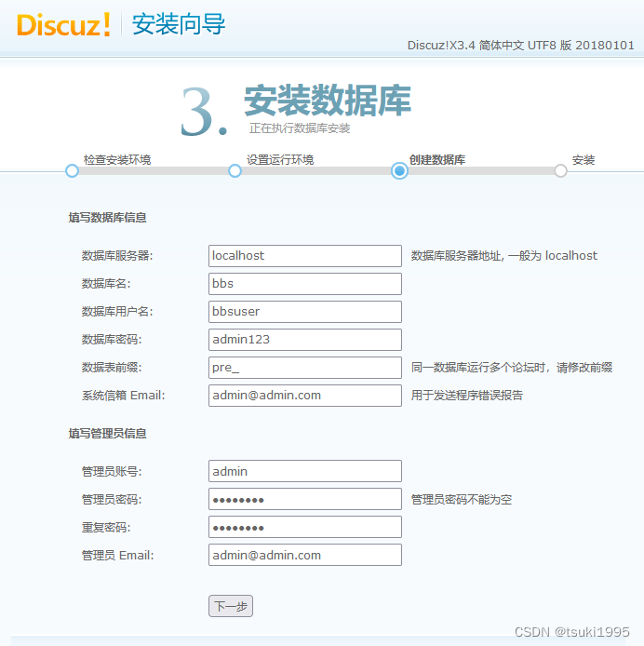Click the 检查安装环境 step label
This screenshot has height=646, width=644.
pos(117,159)
